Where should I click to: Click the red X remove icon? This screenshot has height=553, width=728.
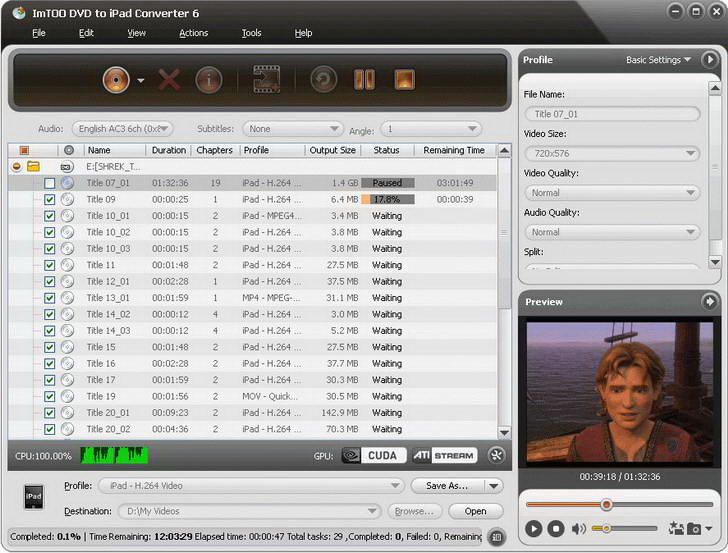[169, 80]
